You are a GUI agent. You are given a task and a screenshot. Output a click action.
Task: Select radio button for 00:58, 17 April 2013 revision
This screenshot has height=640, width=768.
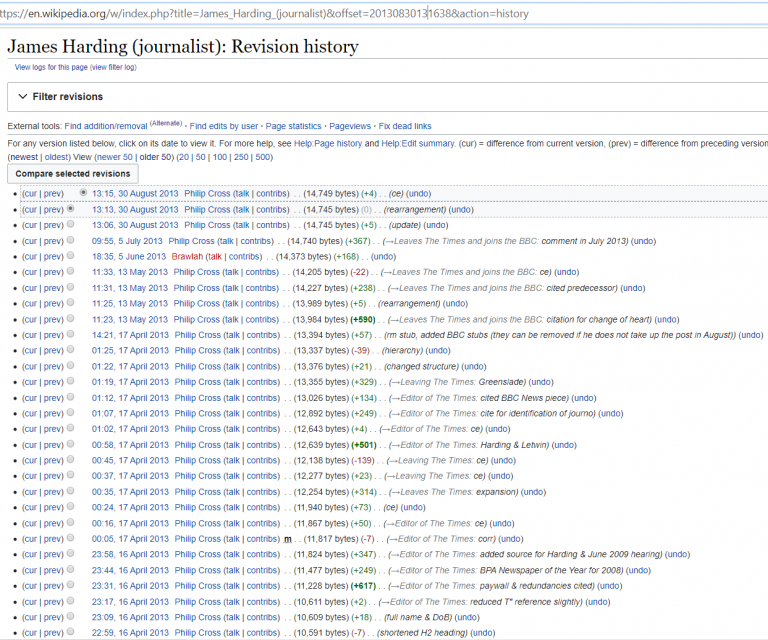coord(71,444)
